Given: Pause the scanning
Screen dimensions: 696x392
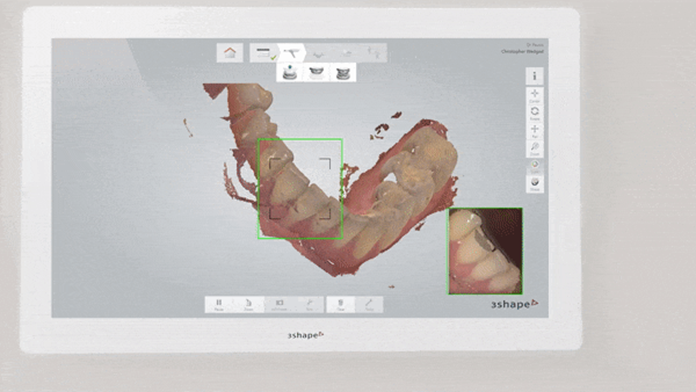Looking at the screenshot, I should pos(219,305).
